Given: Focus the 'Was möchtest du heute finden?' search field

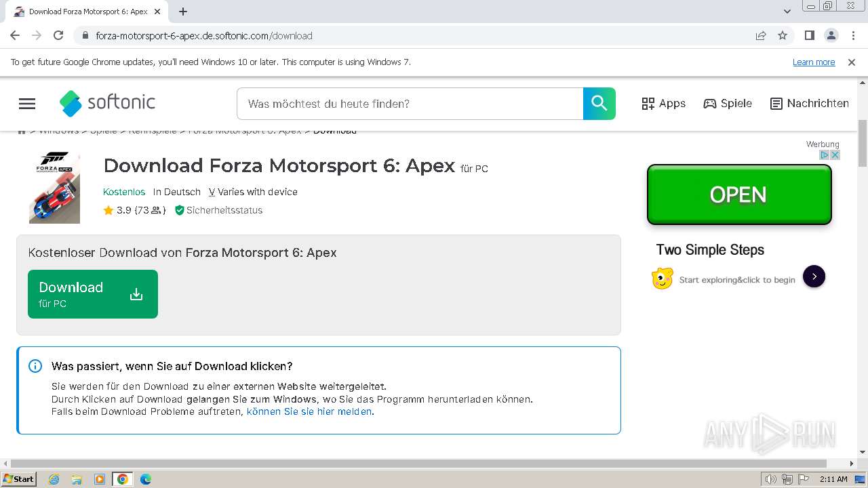Looking at the screenshot, I should 410,104.
